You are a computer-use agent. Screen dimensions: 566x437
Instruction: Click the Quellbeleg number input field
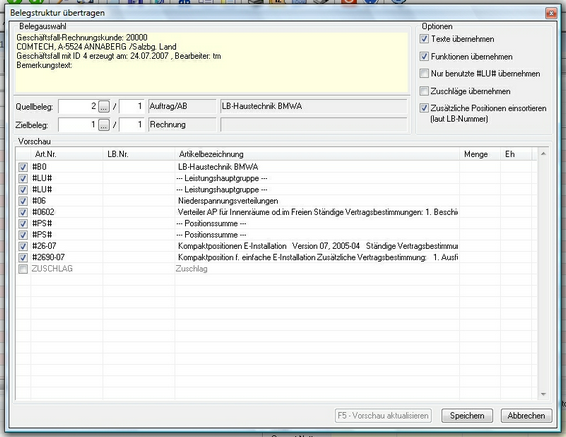(78, 106)
